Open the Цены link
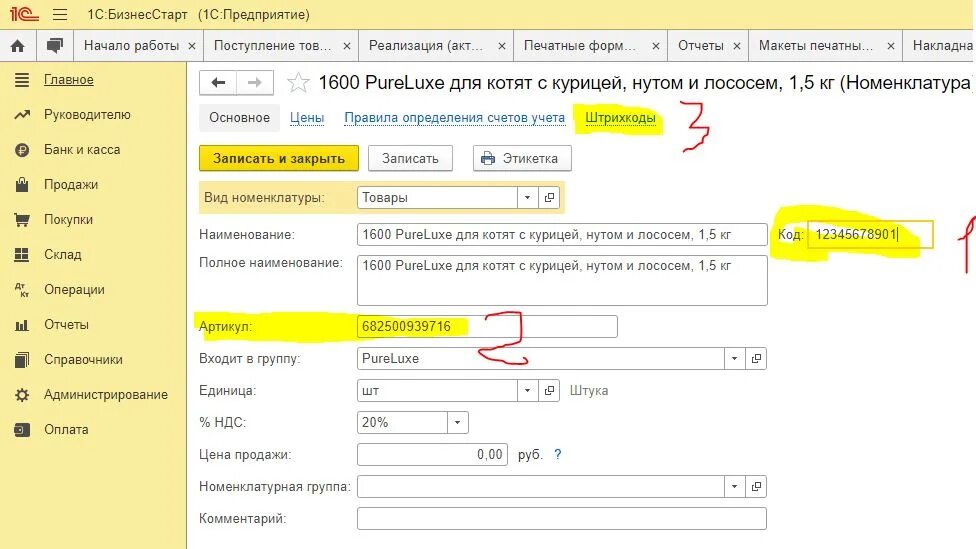The width and height of the screenshot is (976, 549). [307, 118]
